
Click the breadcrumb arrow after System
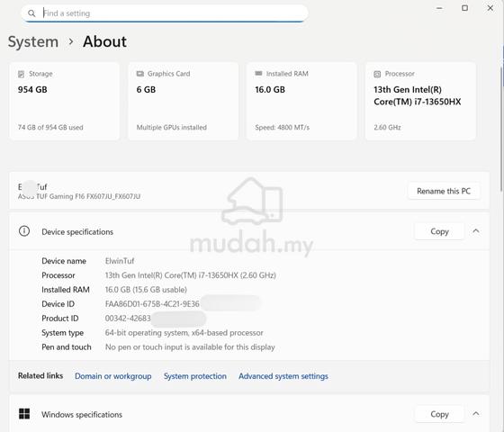(x=71, y=41)
